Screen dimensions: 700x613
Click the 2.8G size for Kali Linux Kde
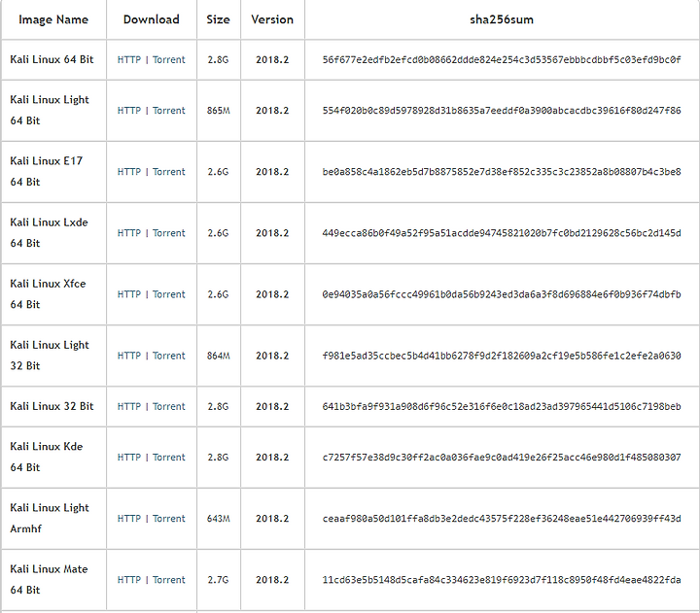[219, 458]
